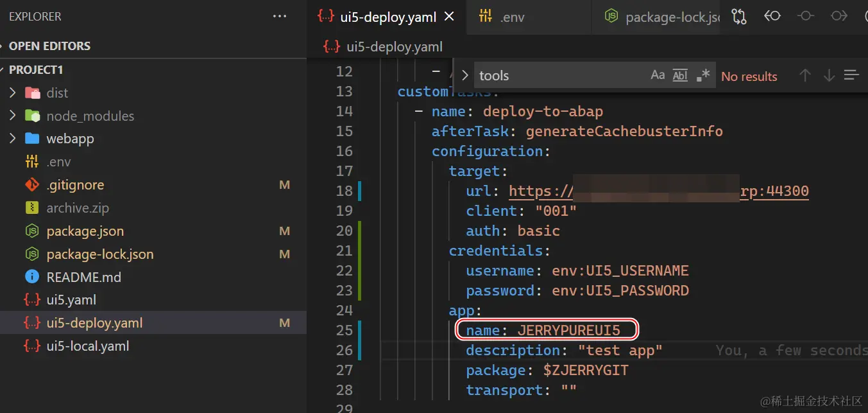Open the .env file in Explorer
This screenshot has width=868, height=413.
pos(153,162)
